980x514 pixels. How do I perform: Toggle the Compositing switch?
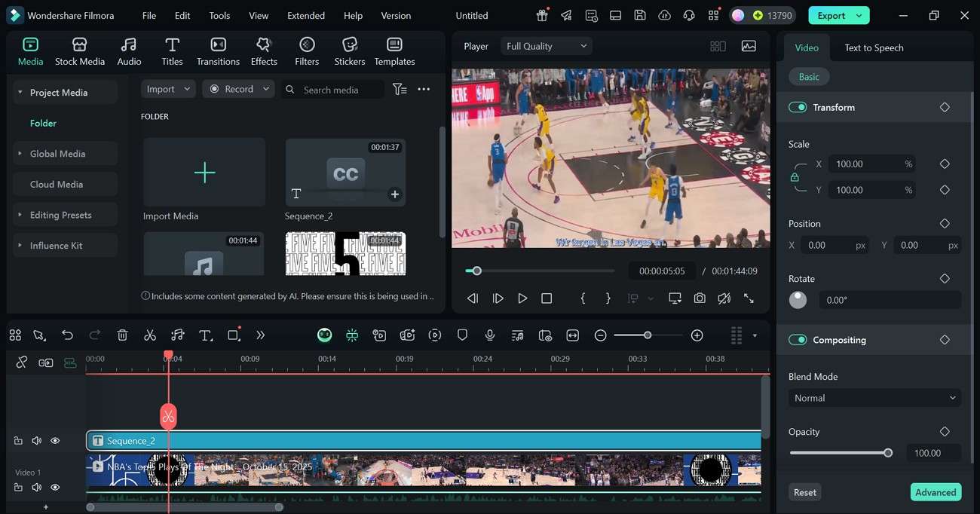click(798, 340)
